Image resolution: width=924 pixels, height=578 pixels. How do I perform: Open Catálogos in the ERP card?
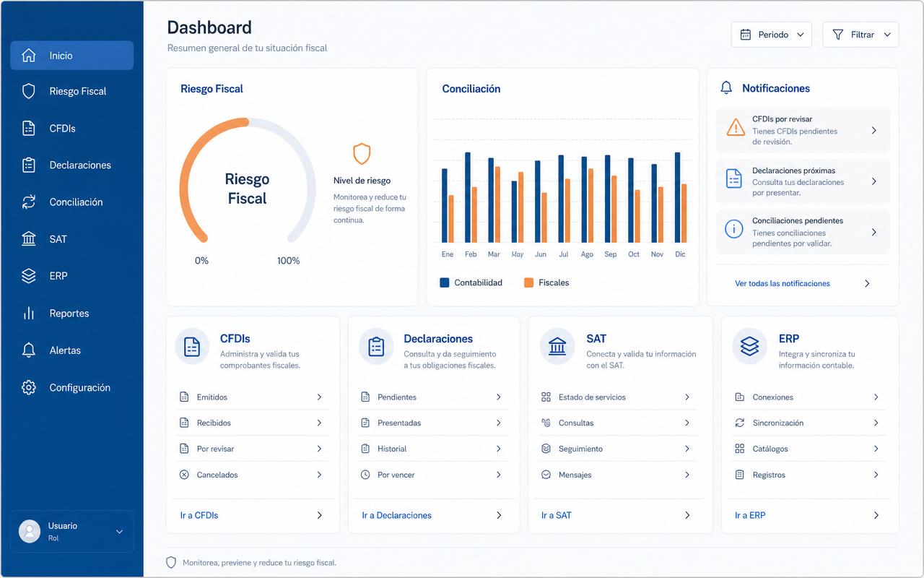pos(809,449)
